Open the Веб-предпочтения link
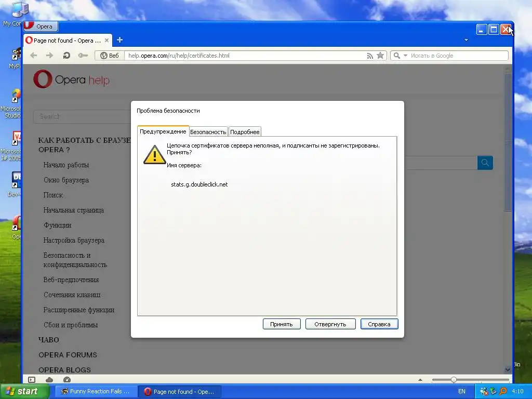This screenshot has height=399, width=532. [71, 280]
